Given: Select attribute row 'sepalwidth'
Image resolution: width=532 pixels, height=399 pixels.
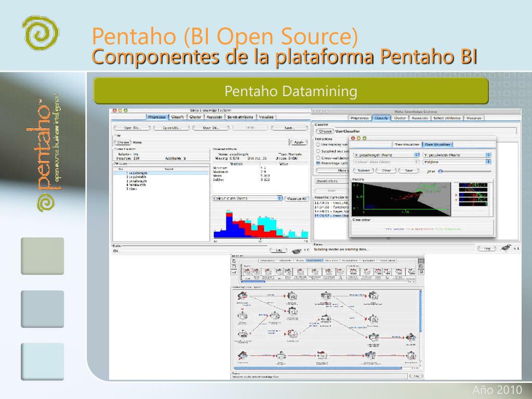Looking at the screenshot, I should click(x=161, y=177).
